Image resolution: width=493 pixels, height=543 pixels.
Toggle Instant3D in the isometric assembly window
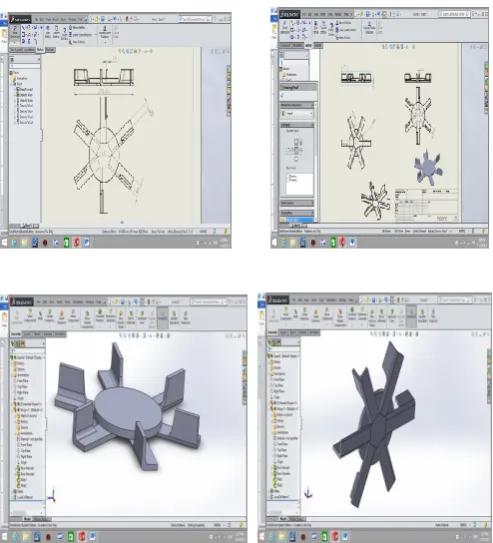(163, 318)
